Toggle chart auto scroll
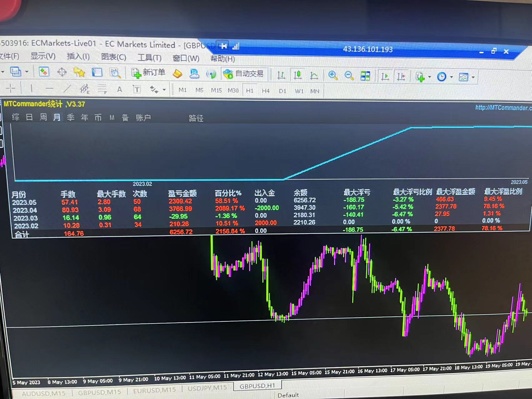 point(385,76)
